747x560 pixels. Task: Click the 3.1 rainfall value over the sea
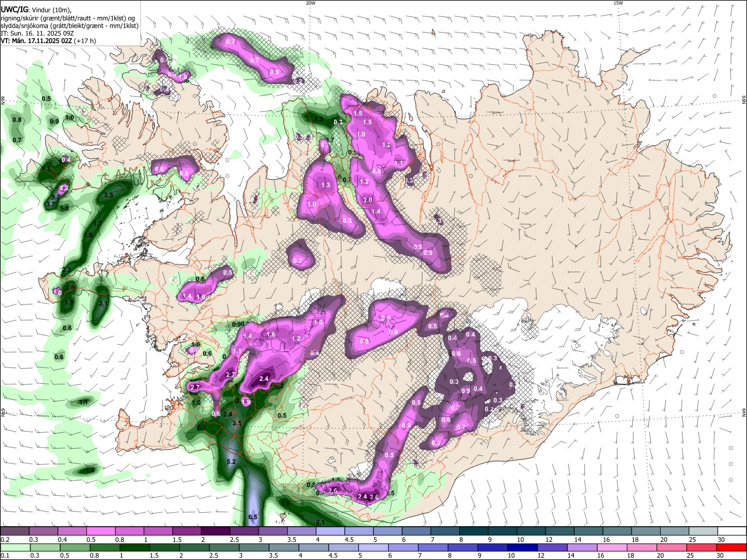click(104, 304)
